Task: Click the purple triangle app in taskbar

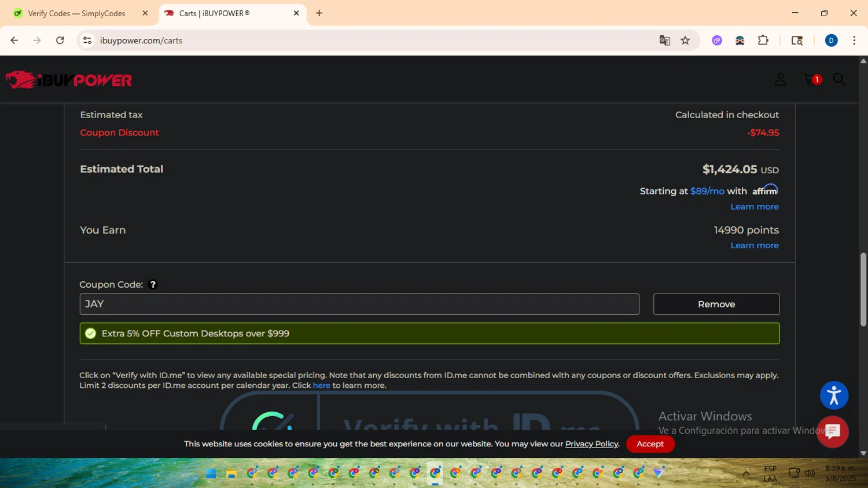Action: pos(659,473)
